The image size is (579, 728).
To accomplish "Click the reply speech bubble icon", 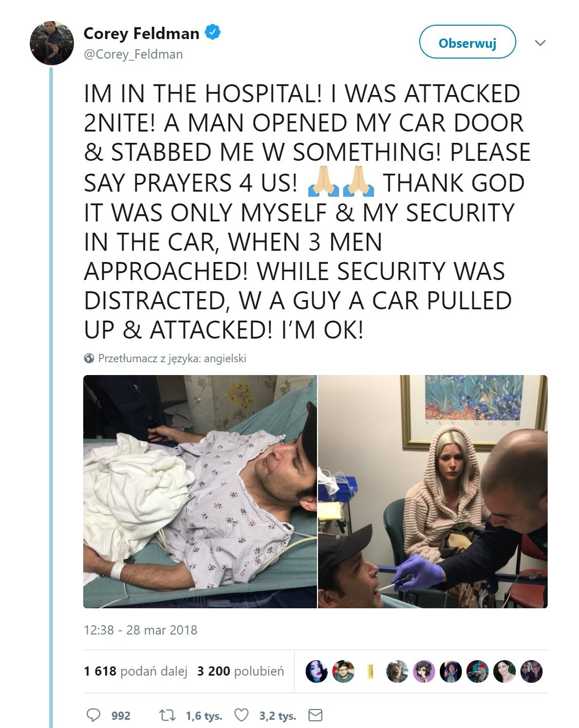I will [x=94, y=715].
